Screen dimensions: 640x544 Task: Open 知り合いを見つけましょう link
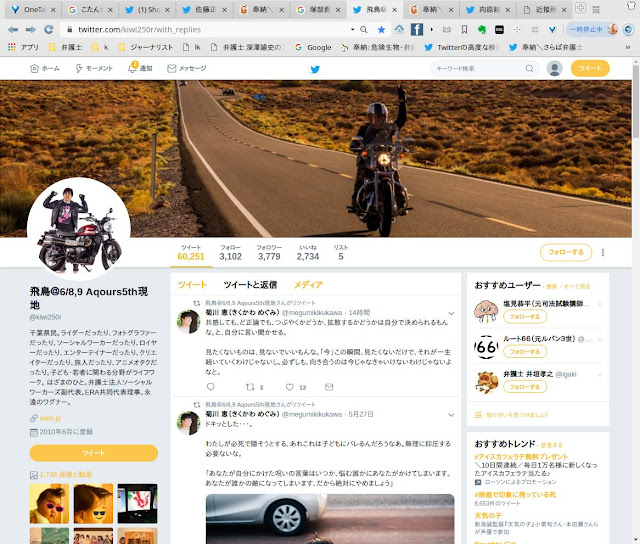pos(517,415)
